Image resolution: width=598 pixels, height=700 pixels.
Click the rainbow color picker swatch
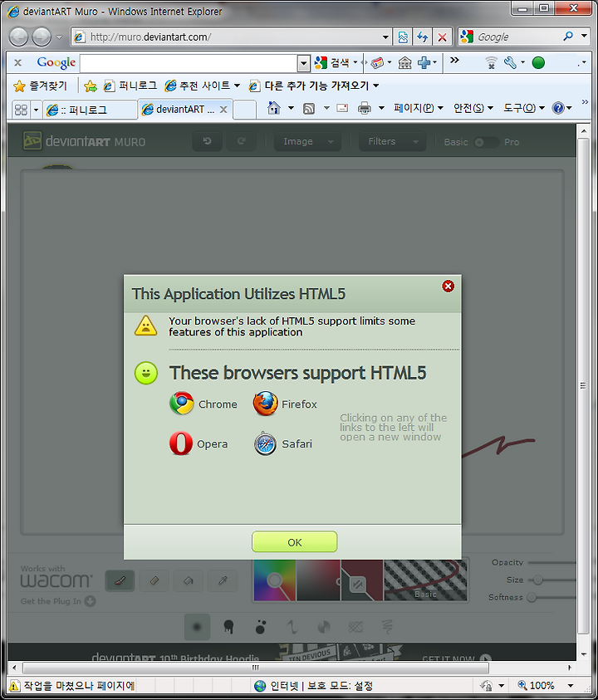pyautogui.click(x=275, y=580)
